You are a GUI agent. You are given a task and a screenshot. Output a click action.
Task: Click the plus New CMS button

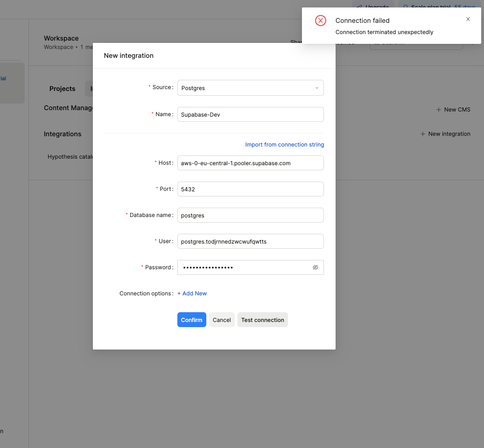pos(453,110)
